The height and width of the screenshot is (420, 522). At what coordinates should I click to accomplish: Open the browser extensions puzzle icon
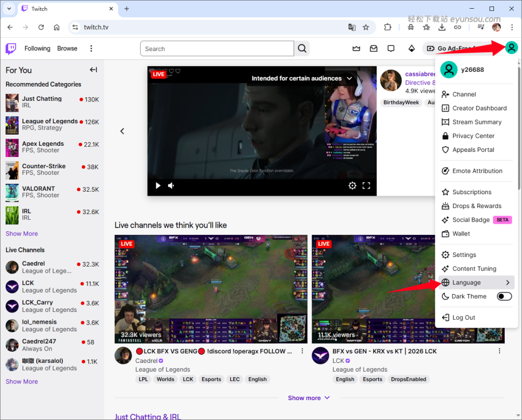(387, 28)
